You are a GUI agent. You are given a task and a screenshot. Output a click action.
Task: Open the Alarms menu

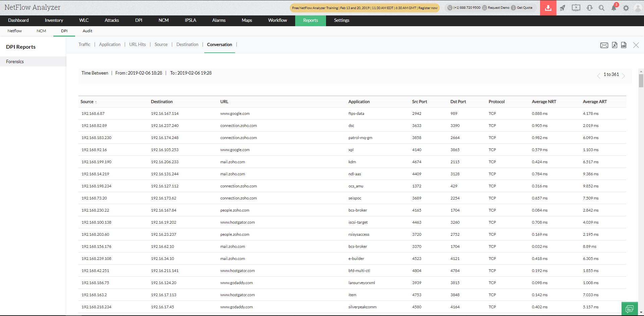point(219,20)
